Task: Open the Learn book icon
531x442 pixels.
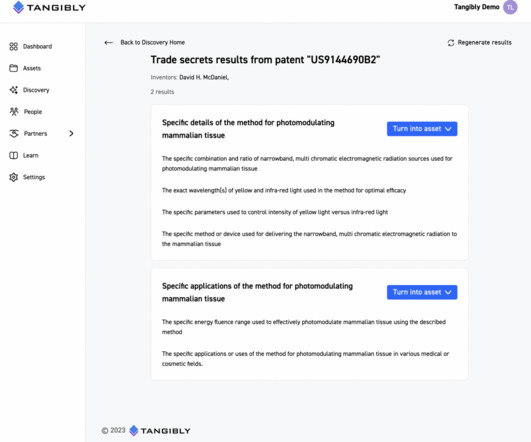Action: pyautogui.click(x=14, y=155)
